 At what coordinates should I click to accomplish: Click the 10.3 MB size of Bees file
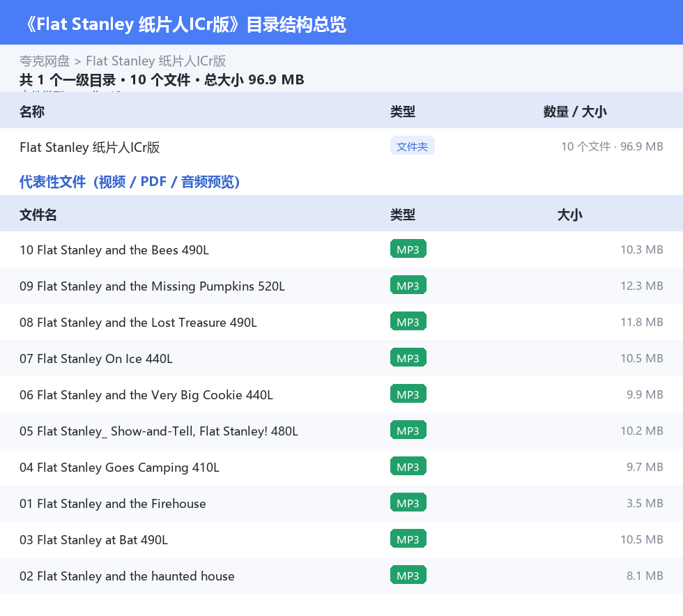(642, 249)
